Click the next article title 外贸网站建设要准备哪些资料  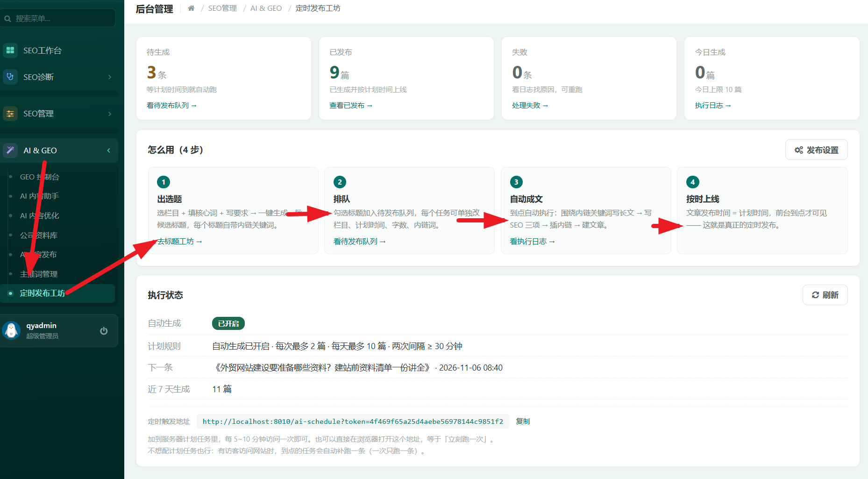click(322, 367)
